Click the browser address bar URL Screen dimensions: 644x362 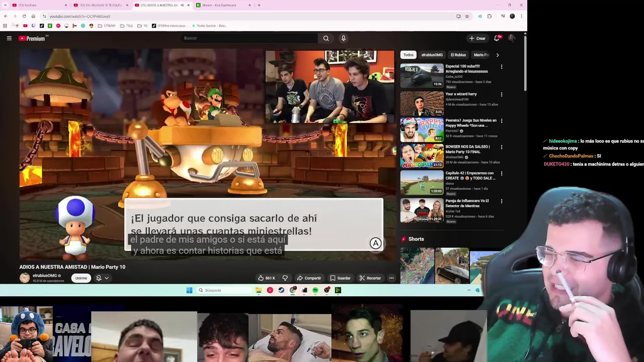coord(79,16)
